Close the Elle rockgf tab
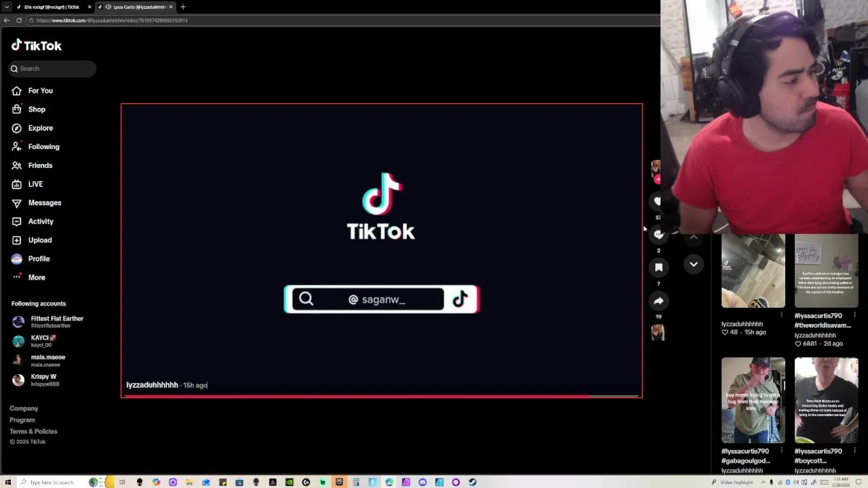Viewport: 868px width, 488px height. tap(89, 7)
